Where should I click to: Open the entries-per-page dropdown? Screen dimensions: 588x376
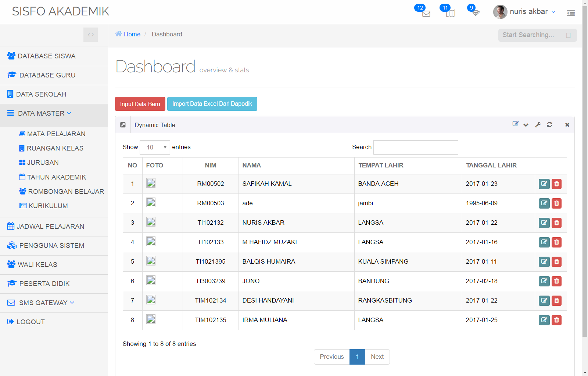155,147
